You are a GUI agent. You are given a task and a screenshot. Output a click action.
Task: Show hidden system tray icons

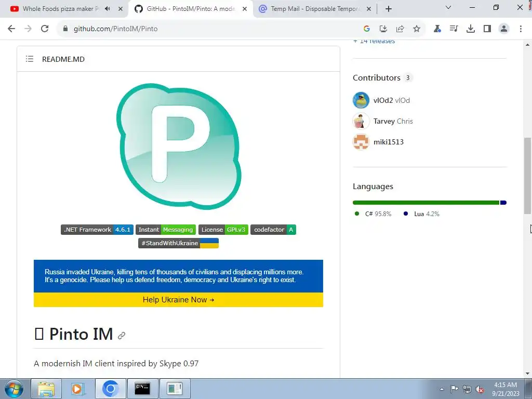442,389
